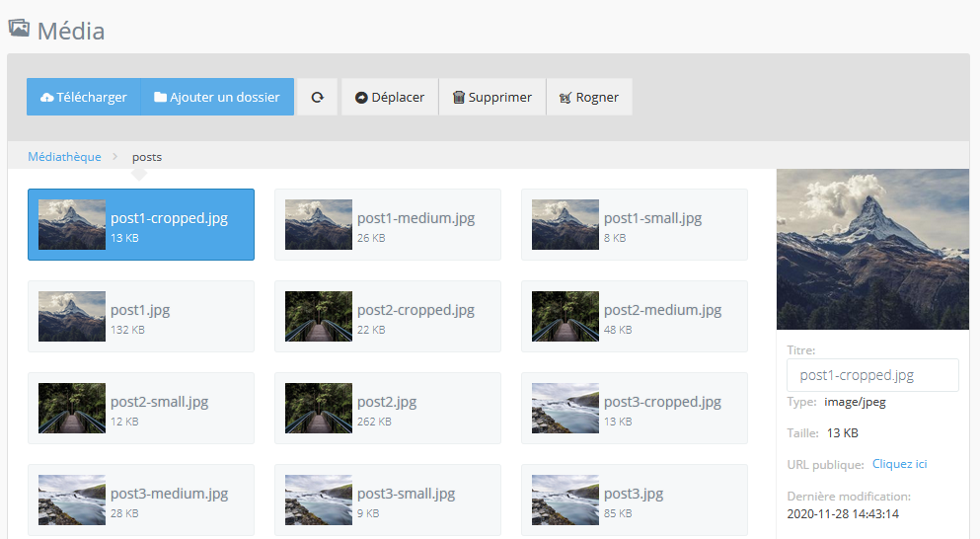Select the post3-medium.jpg file
This screenshot has width=980, height=539.
point(140,500)
